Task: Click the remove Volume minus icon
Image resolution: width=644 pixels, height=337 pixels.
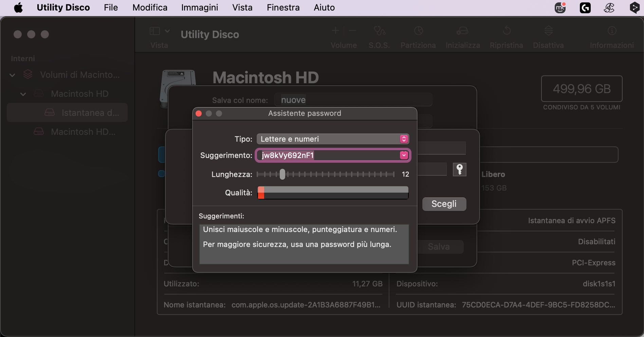Action: pyautogui.click(x=352, y=31)
